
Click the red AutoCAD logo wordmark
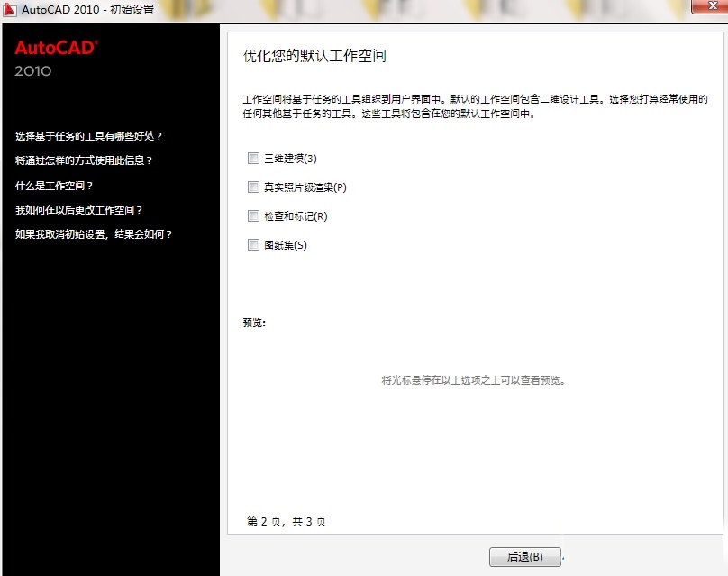57,49
